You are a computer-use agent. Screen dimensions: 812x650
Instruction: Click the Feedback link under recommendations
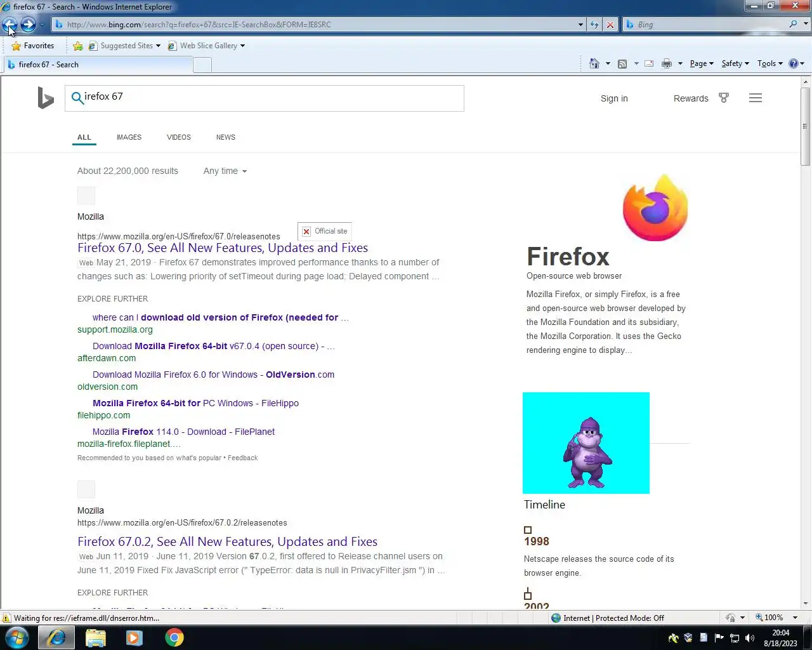[x=242, y=458]
